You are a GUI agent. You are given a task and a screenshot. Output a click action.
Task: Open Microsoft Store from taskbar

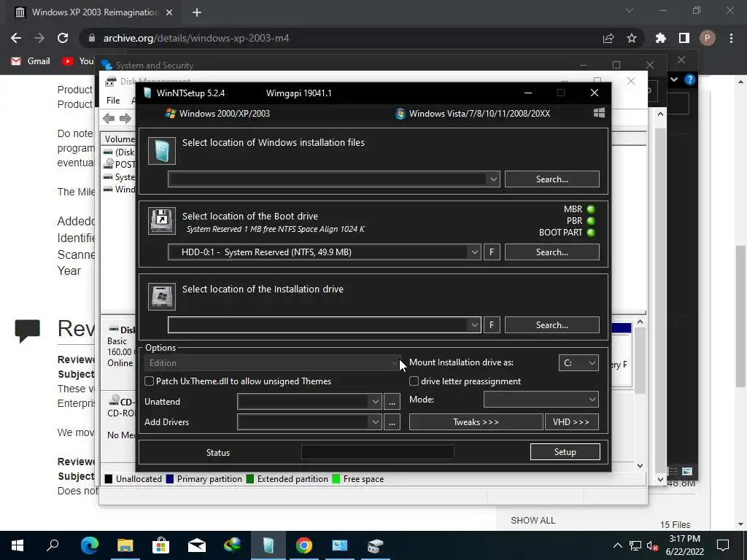tap(161, 545)
